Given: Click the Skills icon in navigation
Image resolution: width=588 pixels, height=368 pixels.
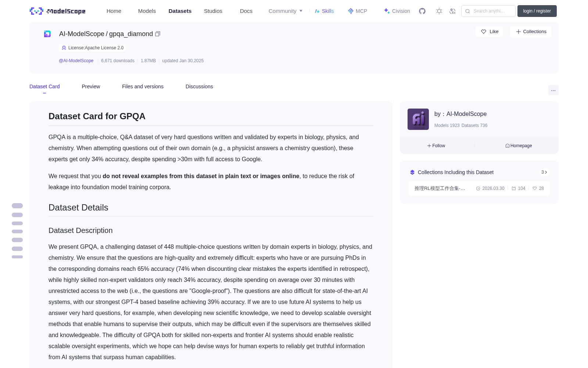Looking at the screenshot, I should tap(317, 11).
